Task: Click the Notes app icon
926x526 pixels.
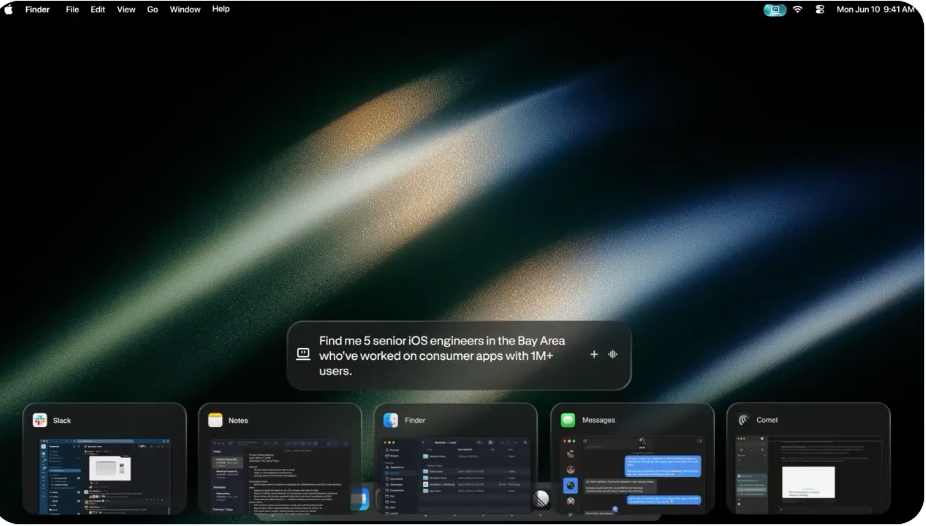Action: 215,420
